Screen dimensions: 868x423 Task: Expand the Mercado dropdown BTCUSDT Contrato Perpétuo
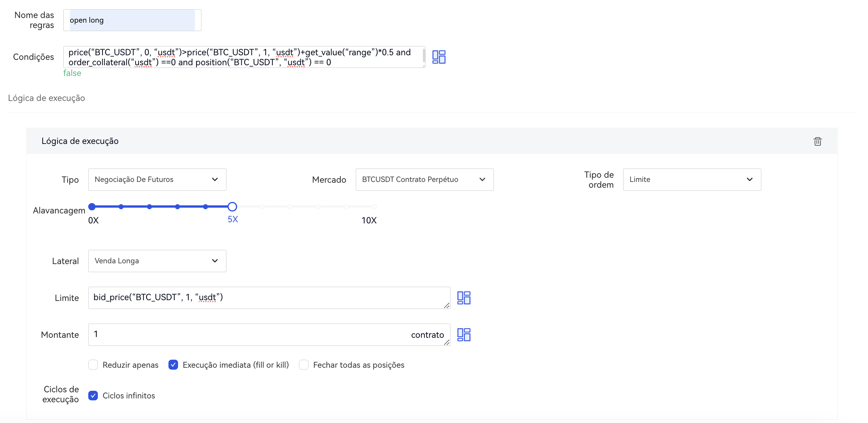(424, 180)
